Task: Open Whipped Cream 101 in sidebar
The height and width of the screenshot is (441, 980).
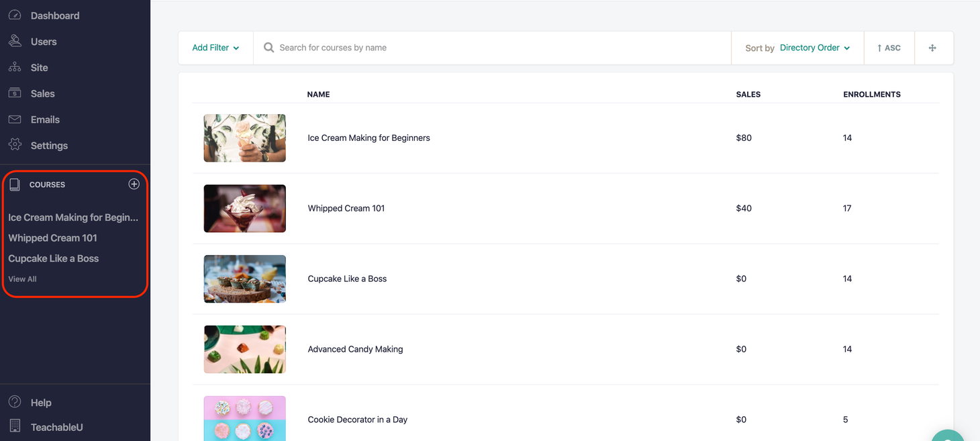Action: [52, 238]
